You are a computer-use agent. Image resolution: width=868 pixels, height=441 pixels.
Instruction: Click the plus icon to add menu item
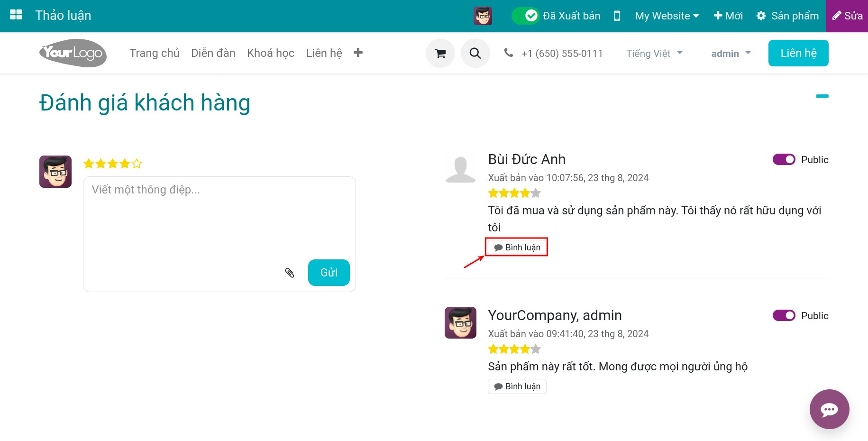[358, 53]
